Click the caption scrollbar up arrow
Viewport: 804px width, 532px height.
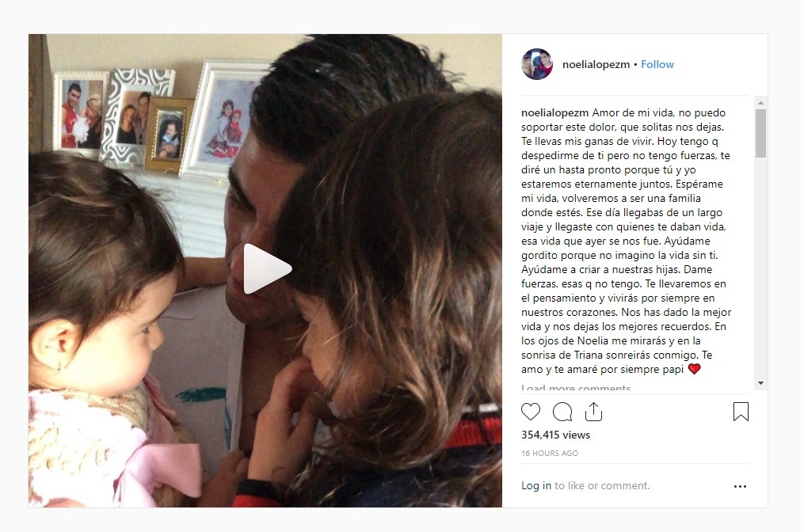[761, 103]
